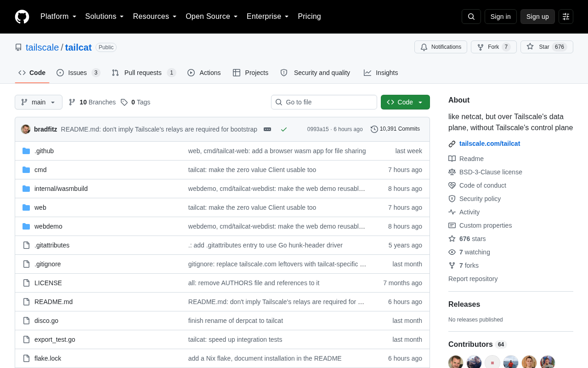
Task: Star the tailcat repository
Action: coord(547,47)
